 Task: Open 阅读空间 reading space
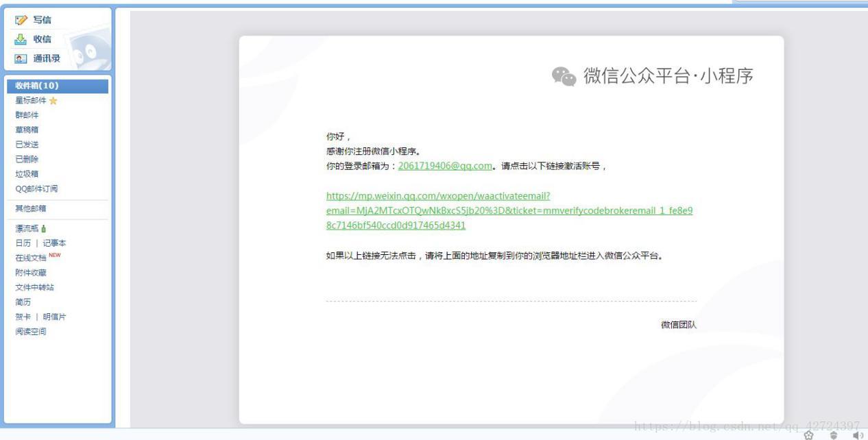click(x=31, y=332)
